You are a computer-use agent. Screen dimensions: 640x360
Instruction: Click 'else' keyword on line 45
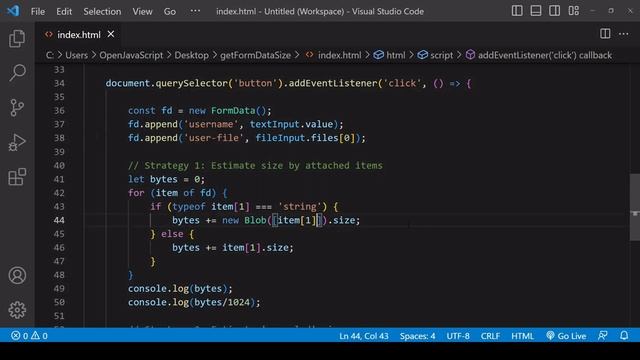(172, 234)
